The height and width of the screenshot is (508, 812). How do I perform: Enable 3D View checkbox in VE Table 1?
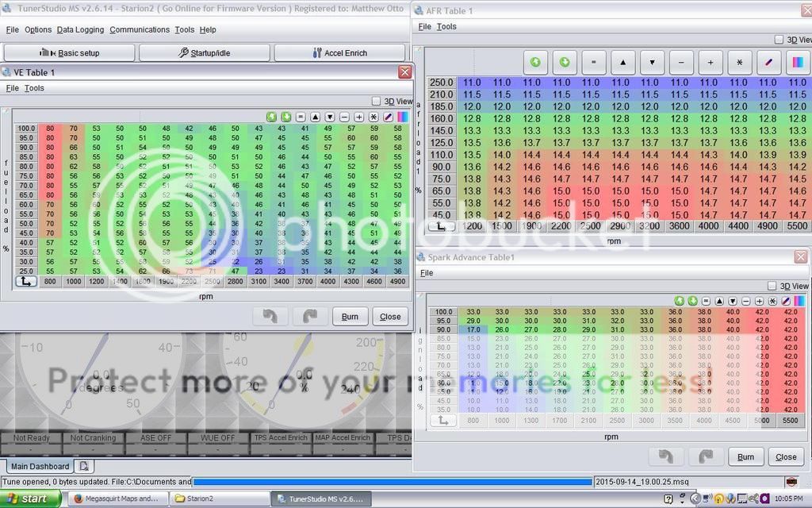pos(376,101)
